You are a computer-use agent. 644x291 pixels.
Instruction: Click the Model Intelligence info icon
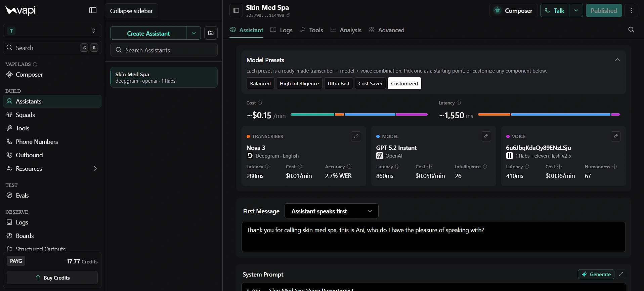[x=485, y=167]
